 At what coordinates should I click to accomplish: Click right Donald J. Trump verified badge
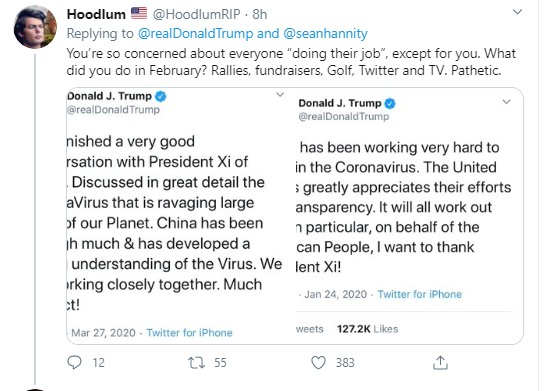390,104
